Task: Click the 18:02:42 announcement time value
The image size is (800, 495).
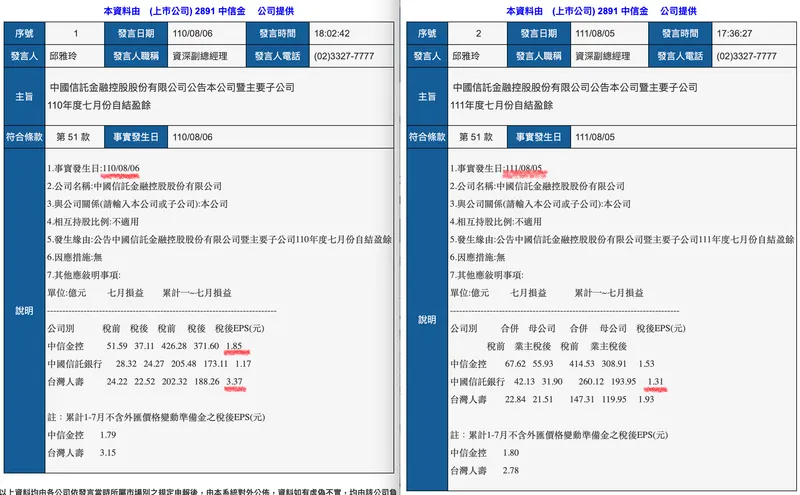Action: click(x=332, y=34)
